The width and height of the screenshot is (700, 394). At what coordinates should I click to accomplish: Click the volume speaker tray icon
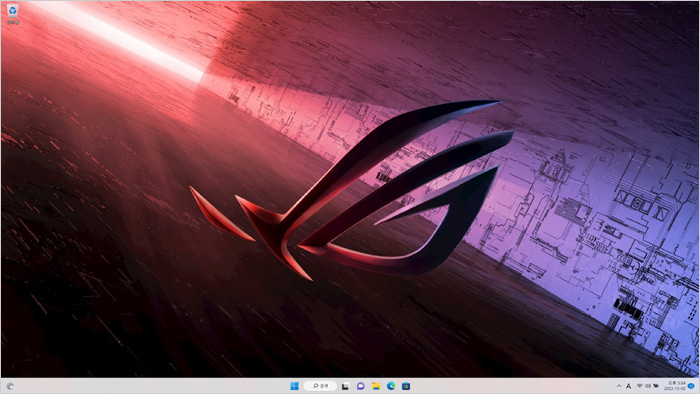pos(648,386)
